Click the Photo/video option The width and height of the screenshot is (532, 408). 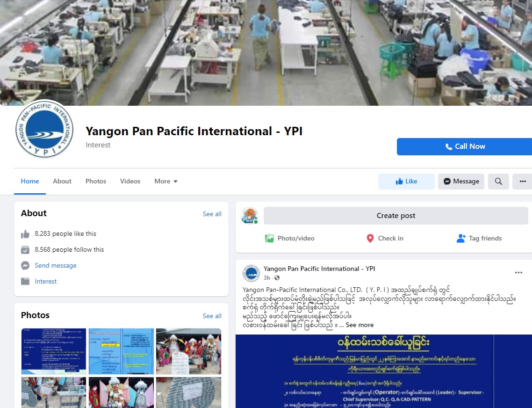pyautogui.click(x=290, y=239)
